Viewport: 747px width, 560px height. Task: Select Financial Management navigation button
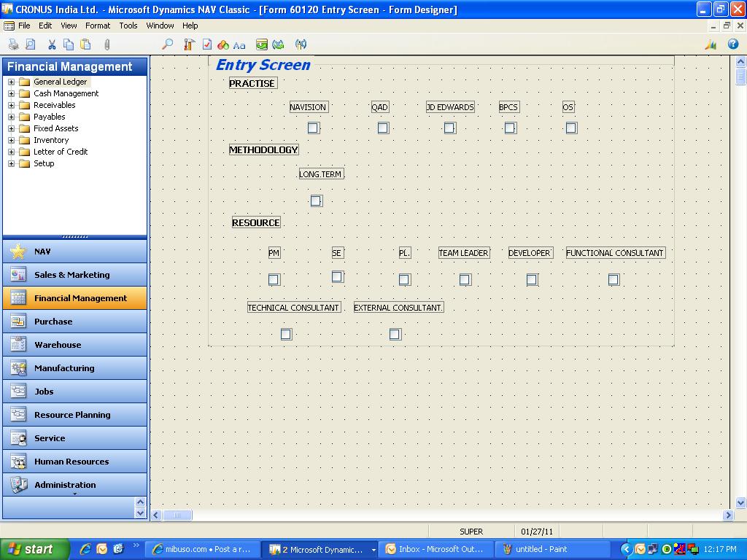[x=75, y=298]
